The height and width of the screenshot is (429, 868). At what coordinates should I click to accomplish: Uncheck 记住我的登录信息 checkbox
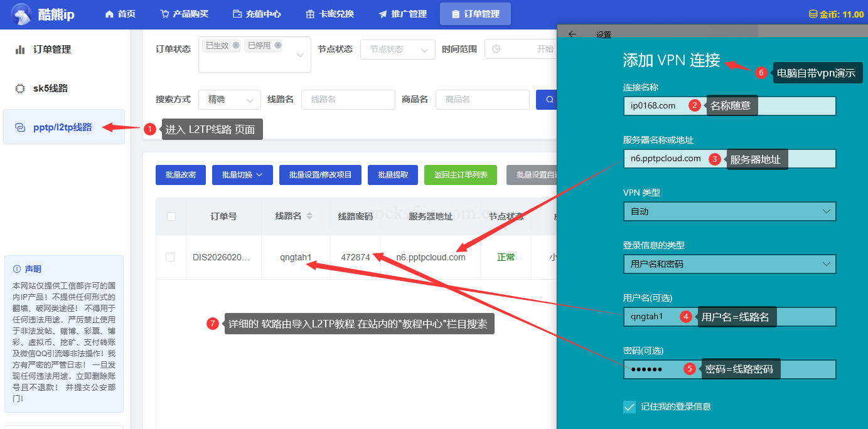click(630, 406)
